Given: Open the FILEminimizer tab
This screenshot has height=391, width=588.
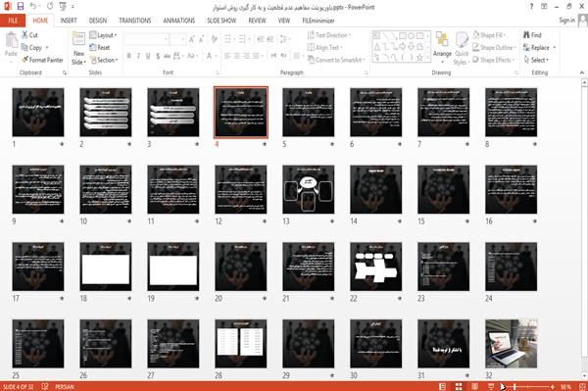Looking at the screenshot, I should pyautogui.click(x=318, y=21).
